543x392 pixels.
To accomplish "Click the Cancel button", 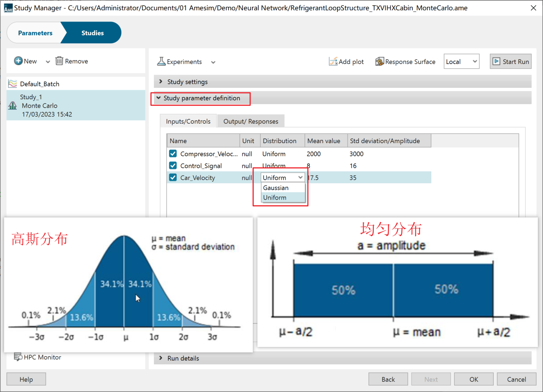I will [516, 379].
